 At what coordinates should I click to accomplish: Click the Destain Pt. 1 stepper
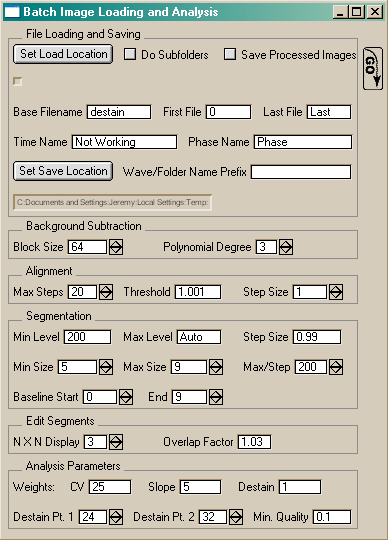point(116,517)
